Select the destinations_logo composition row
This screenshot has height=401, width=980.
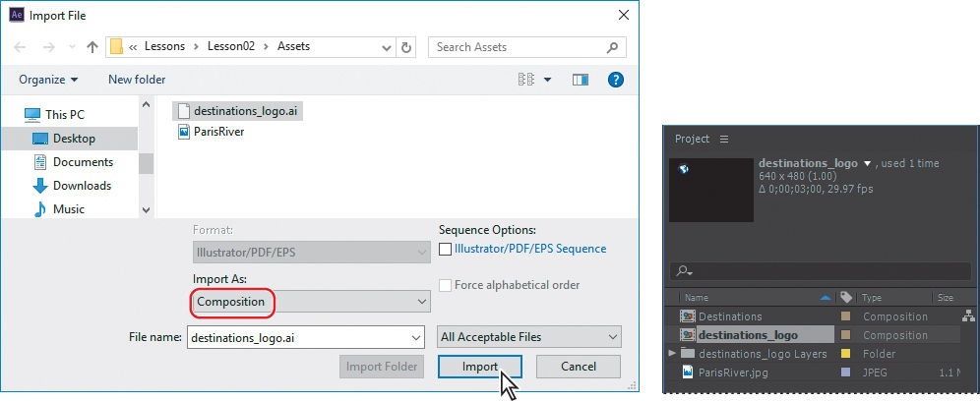(820, 335)
